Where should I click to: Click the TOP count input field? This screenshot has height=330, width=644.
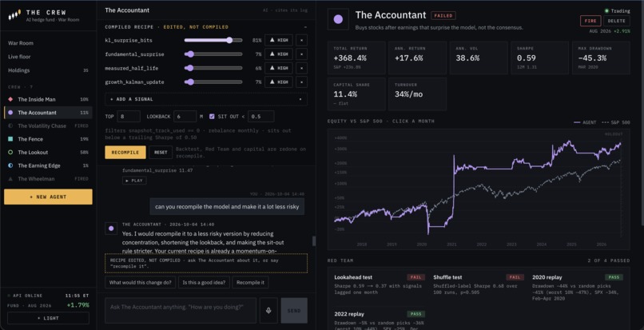129,117
